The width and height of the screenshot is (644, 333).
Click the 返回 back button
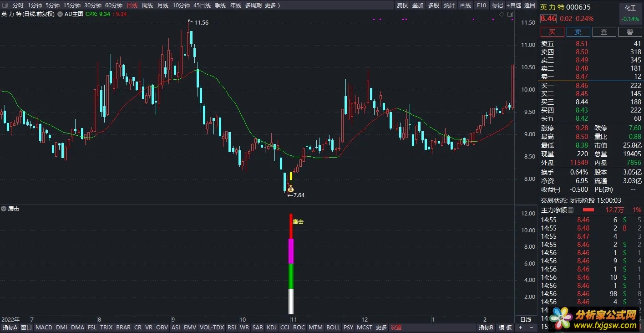(x=530, y=5)
